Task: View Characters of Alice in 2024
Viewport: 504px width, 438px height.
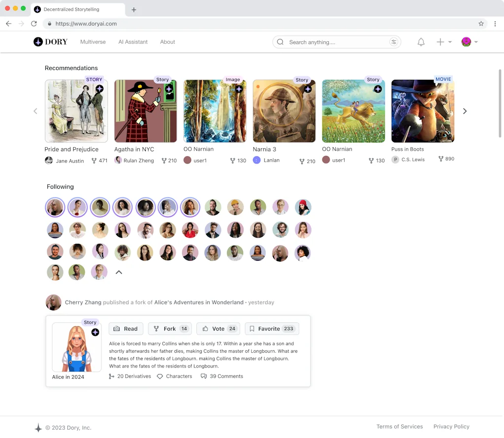Action: [x=175, y=376]
